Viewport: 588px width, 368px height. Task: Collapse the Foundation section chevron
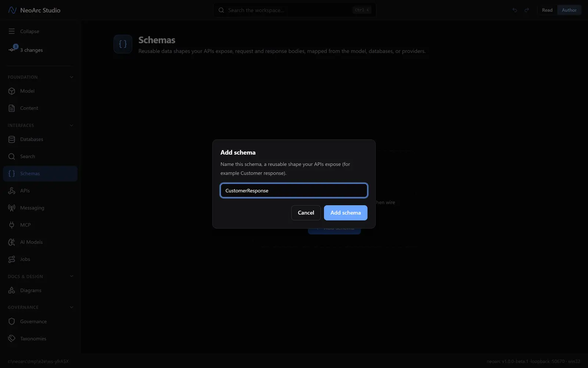(x=72, y=77)
